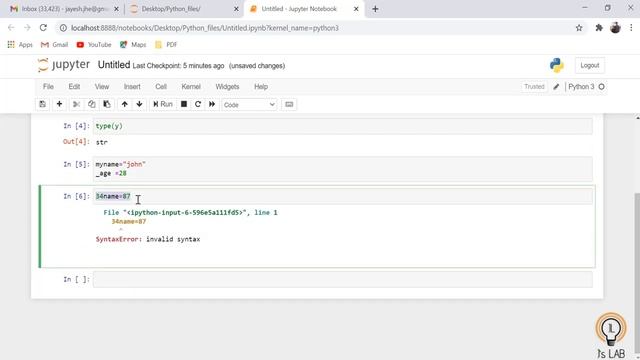Click the SyntaxError: invalid syntax output text
The height and width of the screenshot is (360, 640).
coord(148,239)
